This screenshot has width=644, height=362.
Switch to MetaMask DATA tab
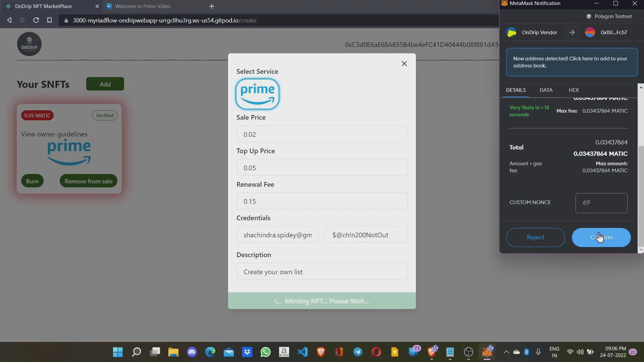[546, 90]
